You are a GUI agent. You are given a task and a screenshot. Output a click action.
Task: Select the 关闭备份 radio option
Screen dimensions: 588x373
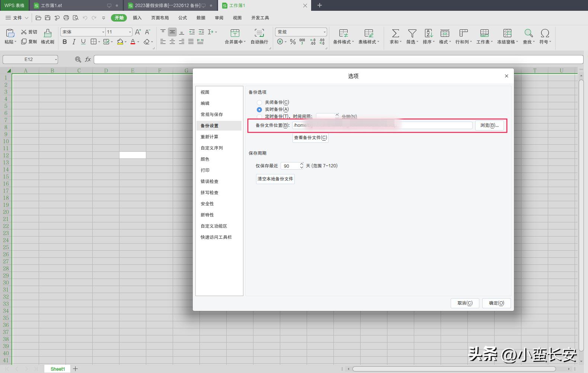259,102
